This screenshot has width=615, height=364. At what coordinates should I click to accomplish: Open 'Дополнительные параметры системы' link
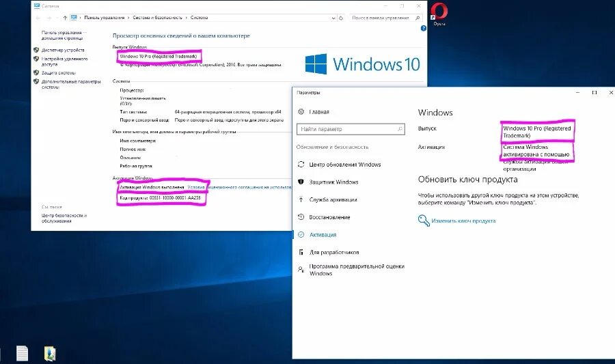tap(71, 84)
